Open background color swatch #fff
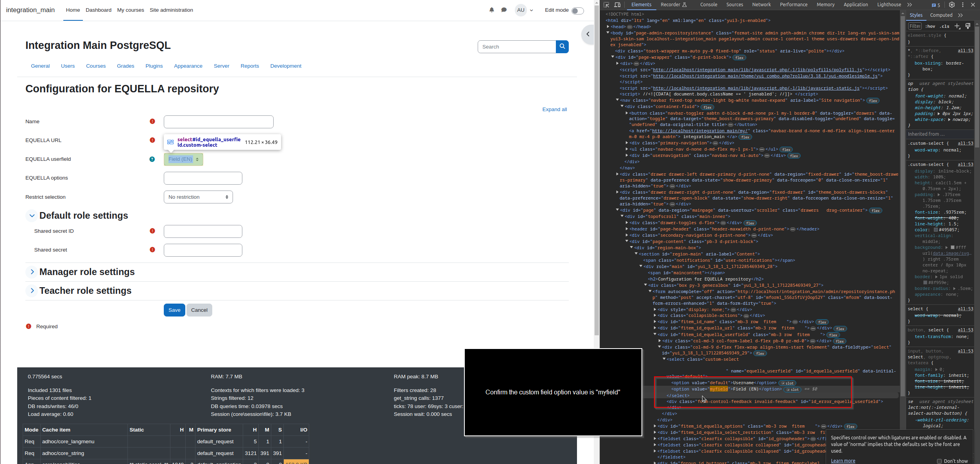980x464 pixels. [953, 248]
